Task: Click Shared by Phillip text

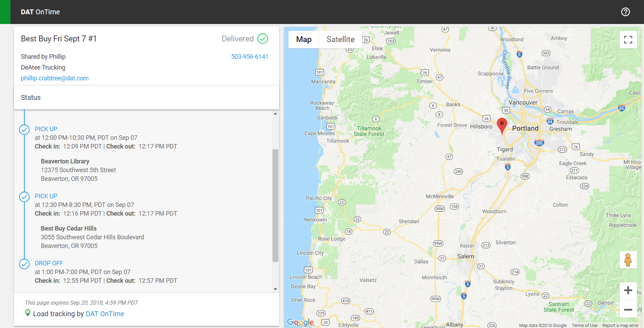Action: coord(43,57)
